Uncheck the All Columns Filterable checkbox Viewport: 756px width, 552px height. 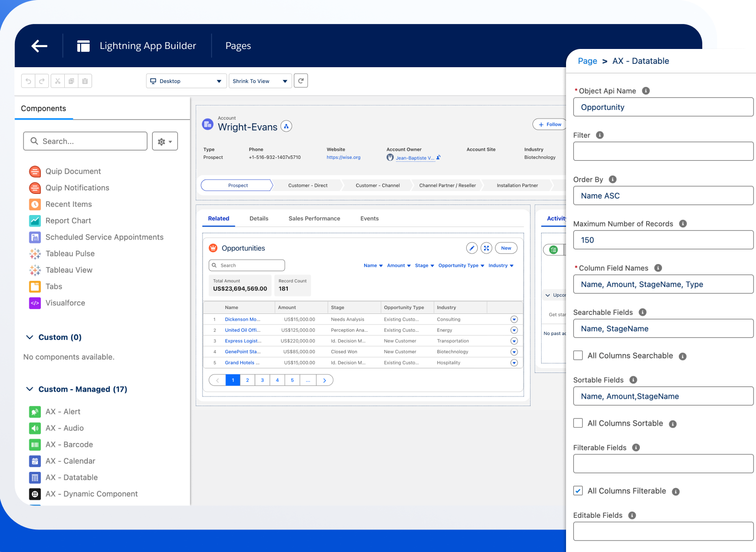(578, 491)
